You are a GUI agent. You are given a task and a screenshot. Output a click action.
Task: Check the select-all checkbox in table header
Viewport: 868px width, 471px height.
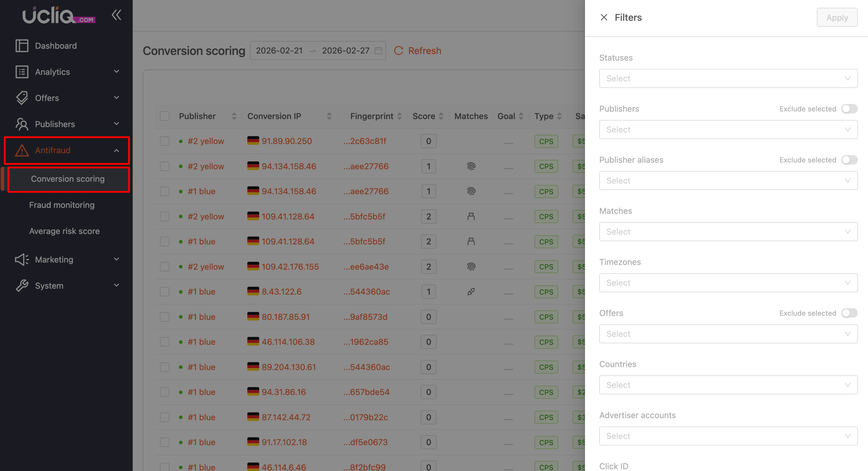[x=164, y=116]
